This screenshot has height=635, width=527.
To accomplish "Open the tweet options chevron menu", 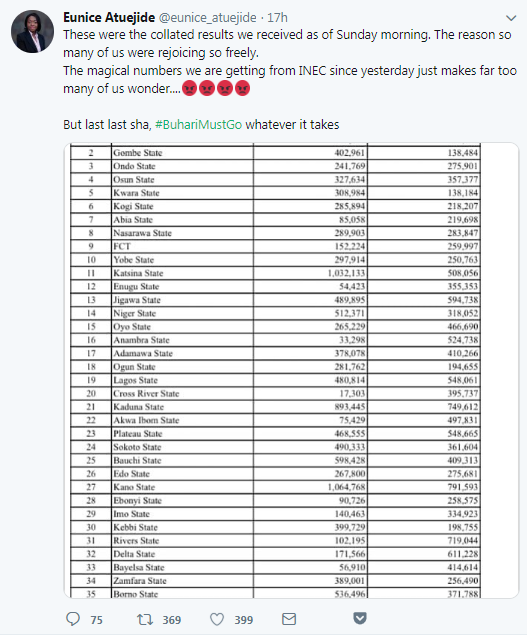I will [511, 18].
